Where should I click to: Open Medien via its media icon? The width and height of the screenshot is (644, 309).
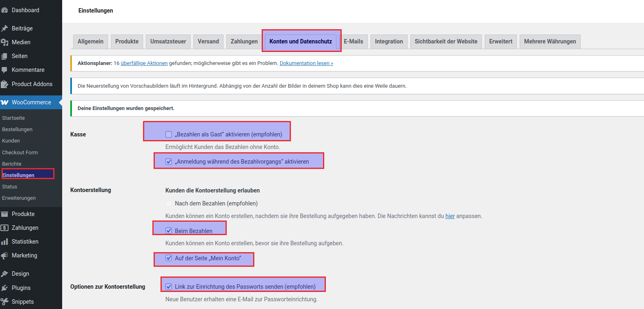coord(4,42)
